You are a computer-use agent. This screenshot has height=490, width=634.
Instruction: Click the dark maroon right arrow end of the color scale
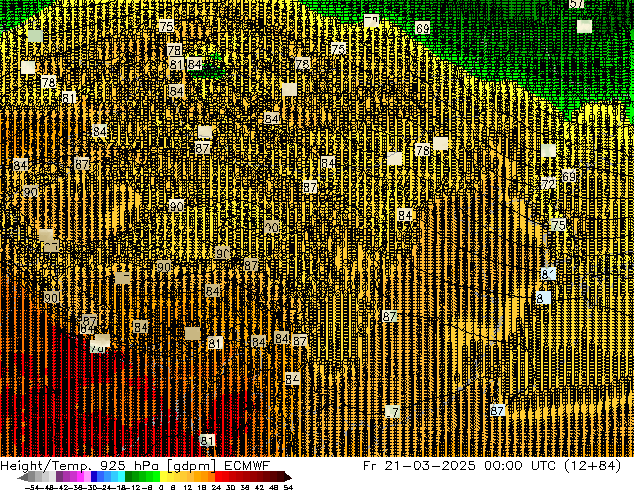tap(287, 477)
